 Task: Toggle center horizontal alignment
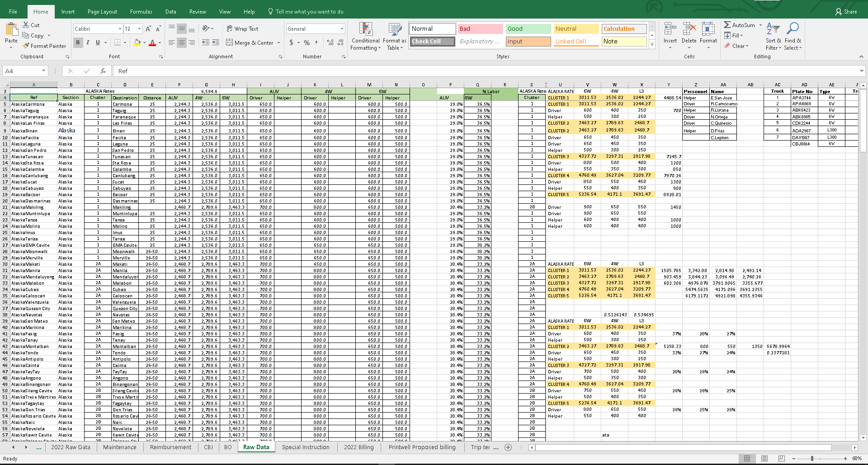[x=181, y=42]
